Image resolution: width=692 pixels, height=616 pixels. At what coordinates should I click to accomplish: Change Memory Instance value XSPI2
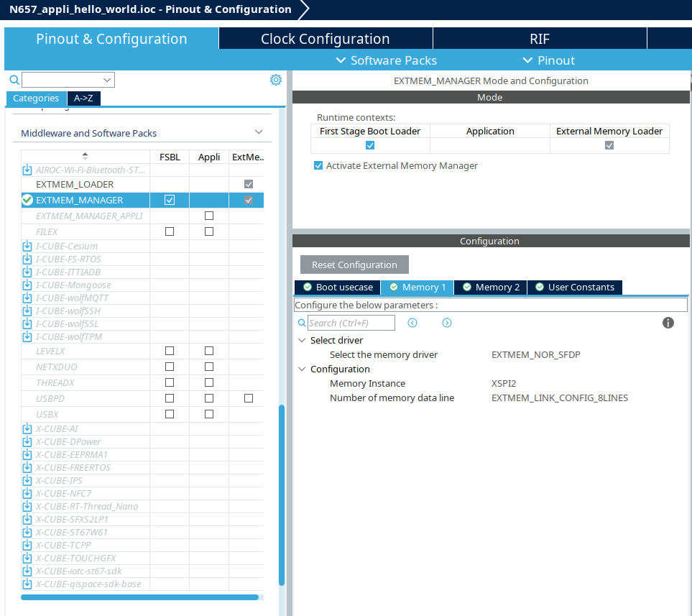pos(504,383)
